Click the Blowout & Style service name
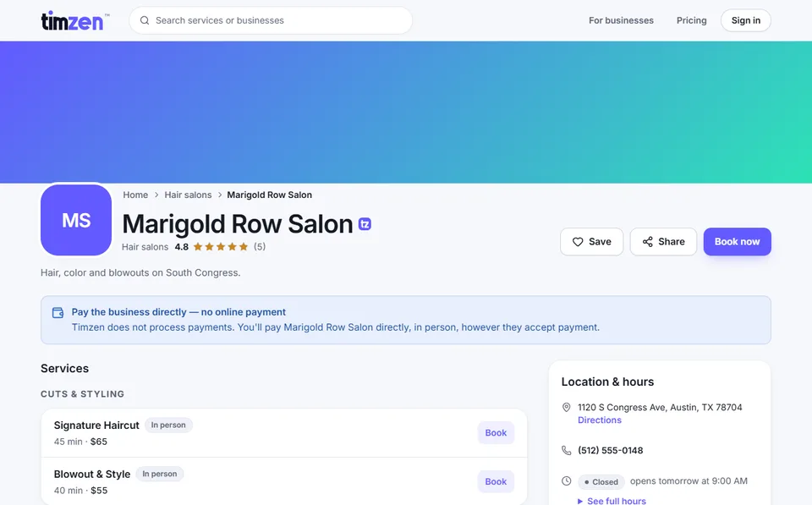 [x=92, y=474]
